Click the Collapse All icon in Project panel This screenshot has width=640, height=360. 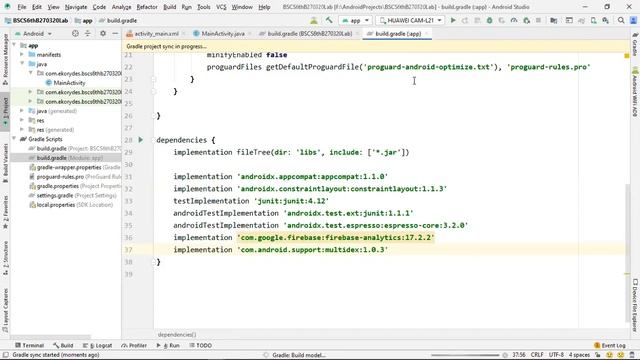pos(87,33)
